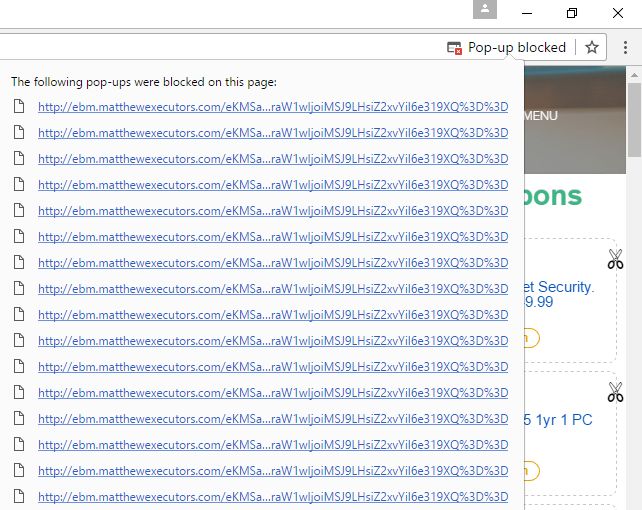Click the pop-up blocked icon in address bar
Image resolution: width=642 pixels, height=510 pixels.
[454, 48]
